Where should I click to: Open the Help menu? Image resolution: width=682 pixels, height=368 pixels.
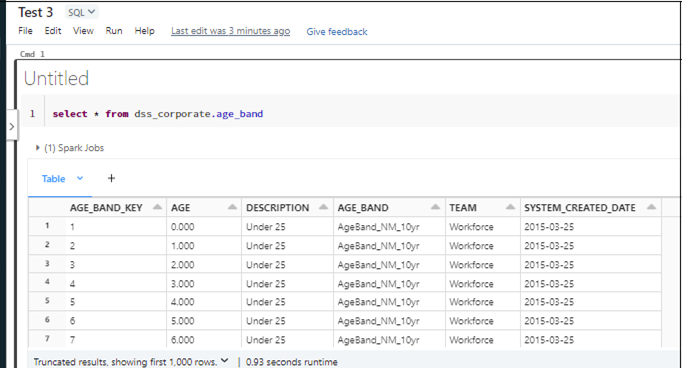[x=144, y=31]
